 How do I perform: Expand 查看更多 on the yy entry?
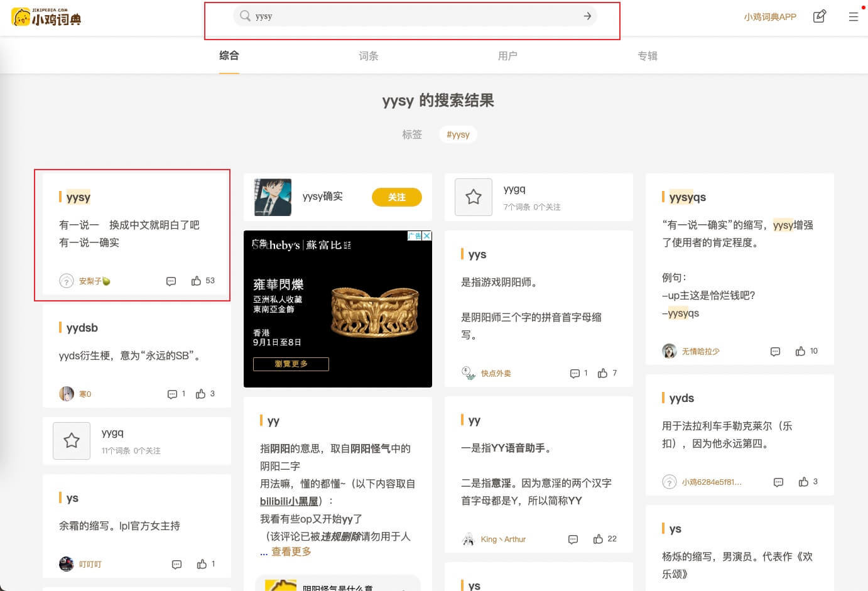point(291,551)
